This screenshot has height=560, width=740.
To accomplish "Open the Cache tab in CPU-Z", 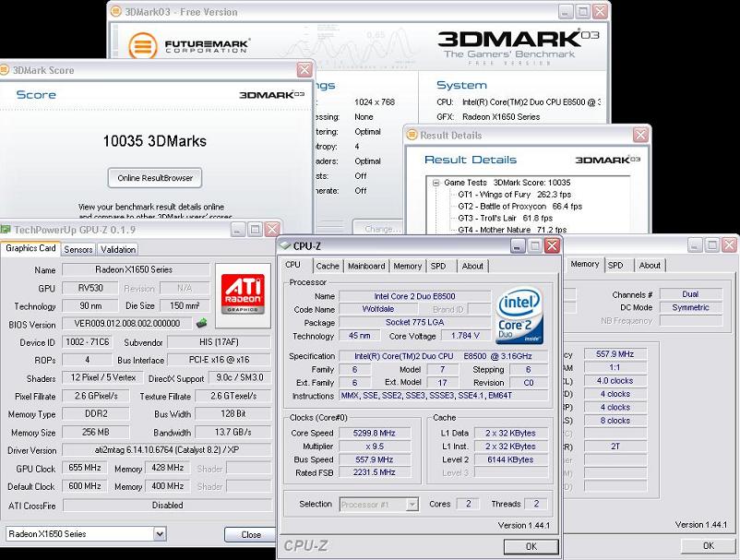I will [x=328, y=266].
